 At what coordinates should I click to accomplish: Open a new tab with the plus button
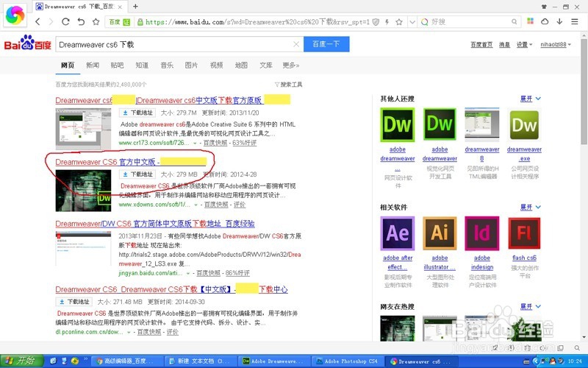click(135, 7)
